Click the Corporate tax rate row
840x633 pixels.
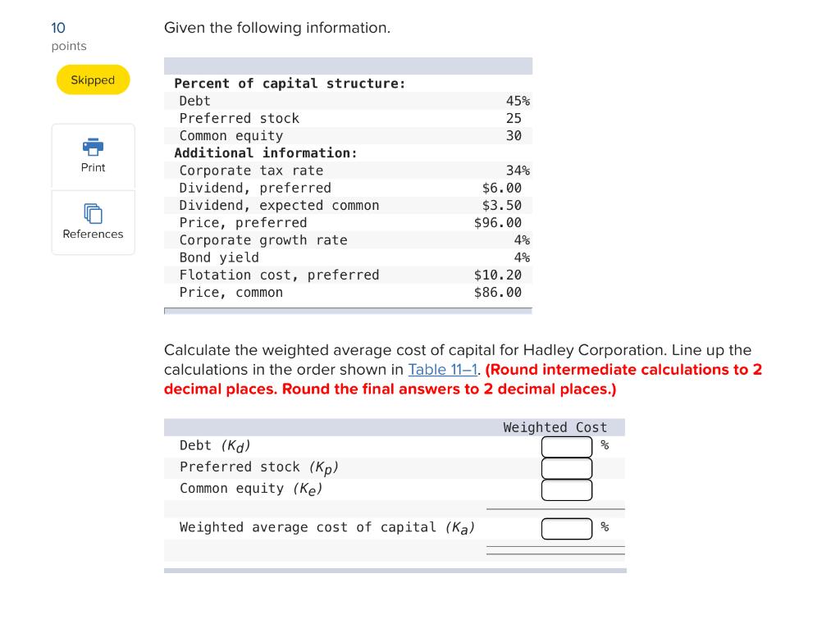tap(349, 170)
